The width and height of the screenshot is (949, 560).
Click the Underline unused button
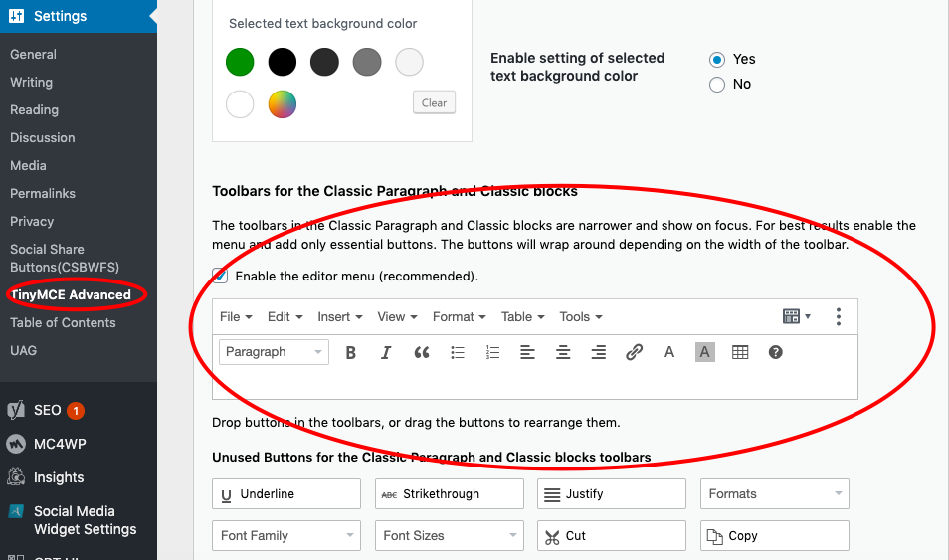(286, 494)
